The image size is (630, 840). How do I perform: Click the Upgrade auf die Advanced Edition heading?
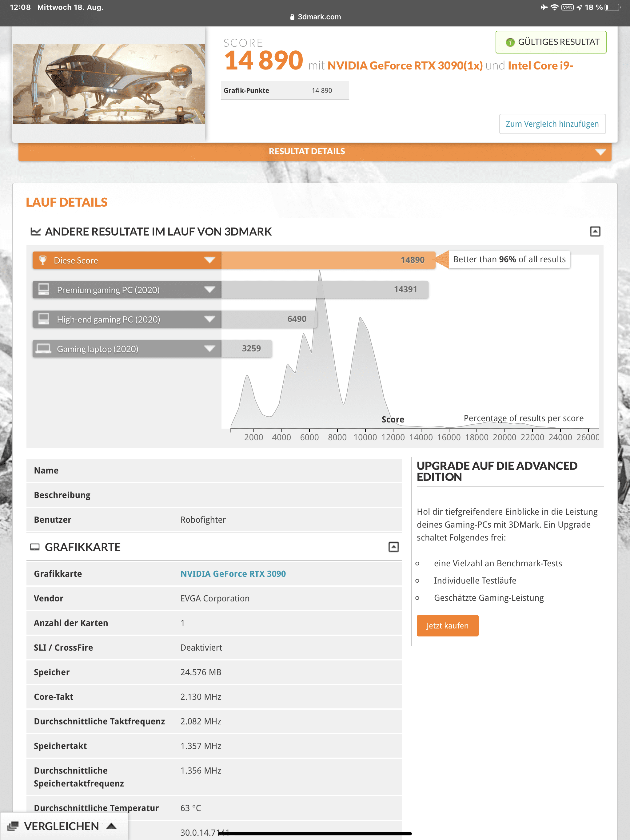pos(497,471)
